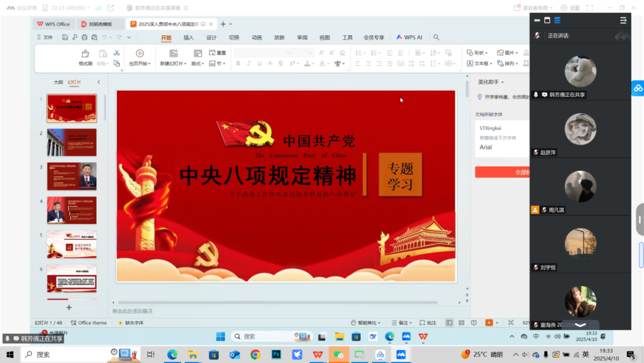This screenshot has width=644, height=363.
Task: Click the orange slideshow play button in status bar
Action: coord(489,323)
